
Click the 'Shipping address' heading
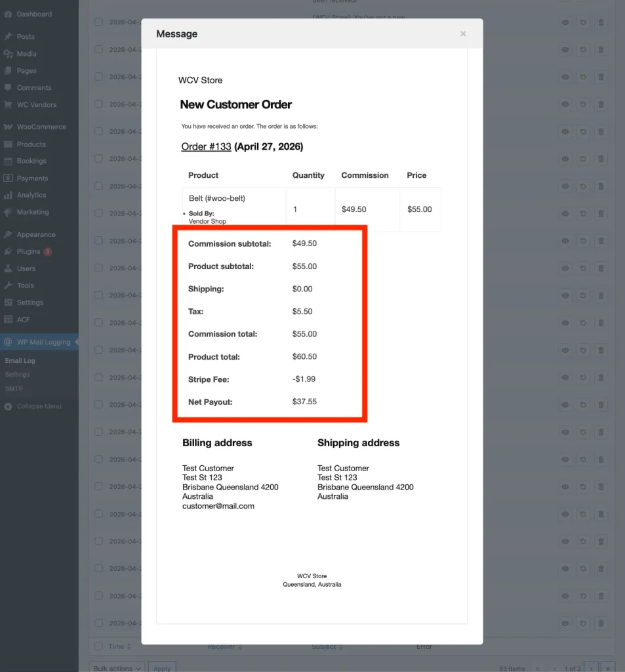(359, 443)
